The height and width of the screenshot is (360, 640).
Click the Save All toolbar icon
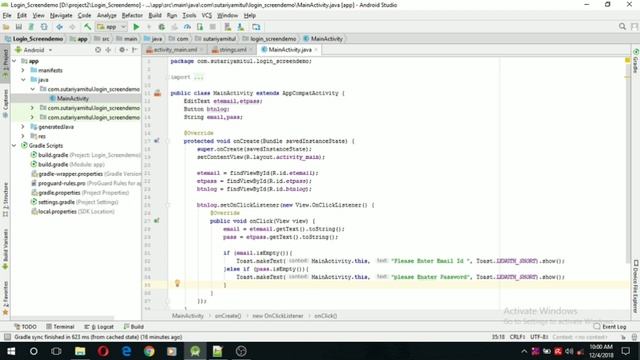[x=19, y=27]
